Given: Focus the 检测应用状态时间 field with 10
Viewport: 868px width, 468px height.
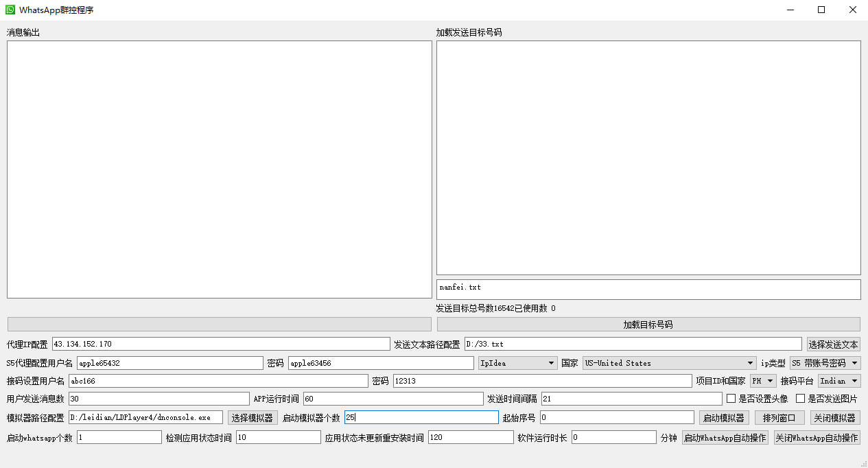Looking at the screenshot, I should (279, 437).
